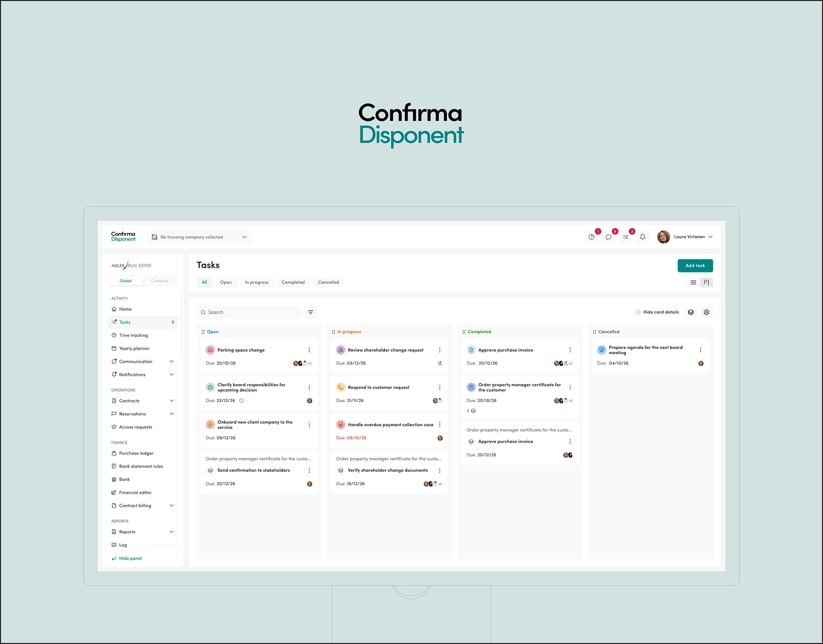The width and height of the screenshot is (823, 644).
Task: Enable the Hide card details checkbox
Action: click(638, 312)
